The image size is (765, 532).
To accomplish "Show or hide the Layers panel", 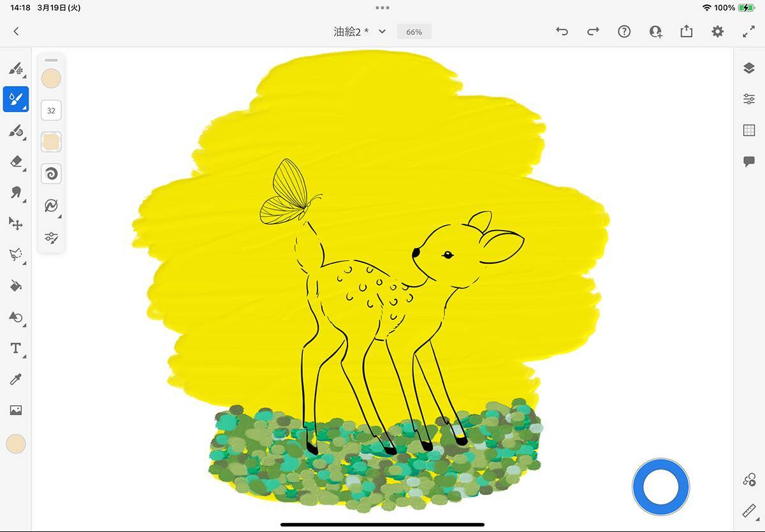I will (749, 68).
